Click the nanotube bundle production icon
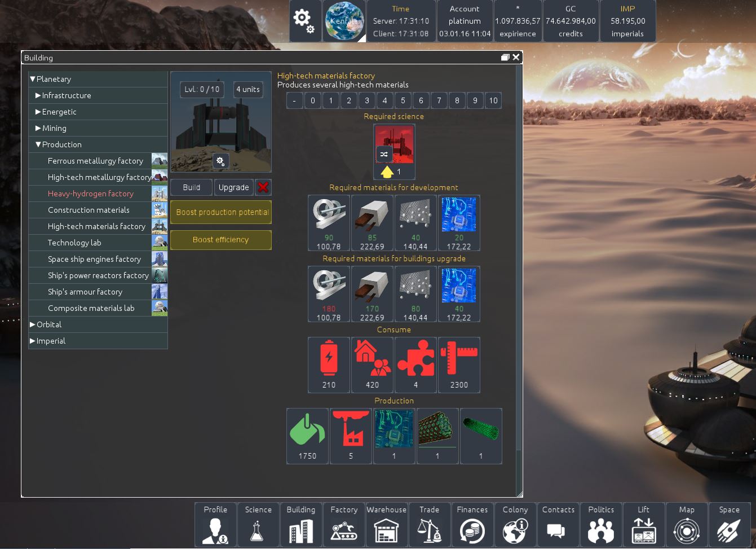 click(437, 436)
